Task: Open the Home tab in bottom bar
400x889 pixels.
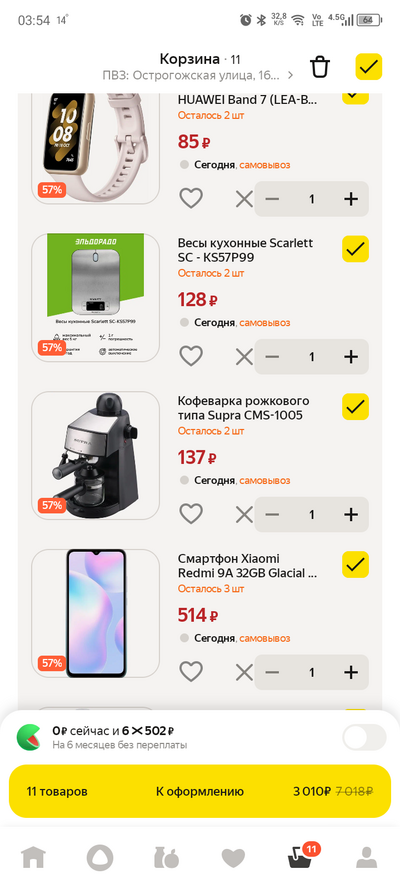Action: point(33,857)
